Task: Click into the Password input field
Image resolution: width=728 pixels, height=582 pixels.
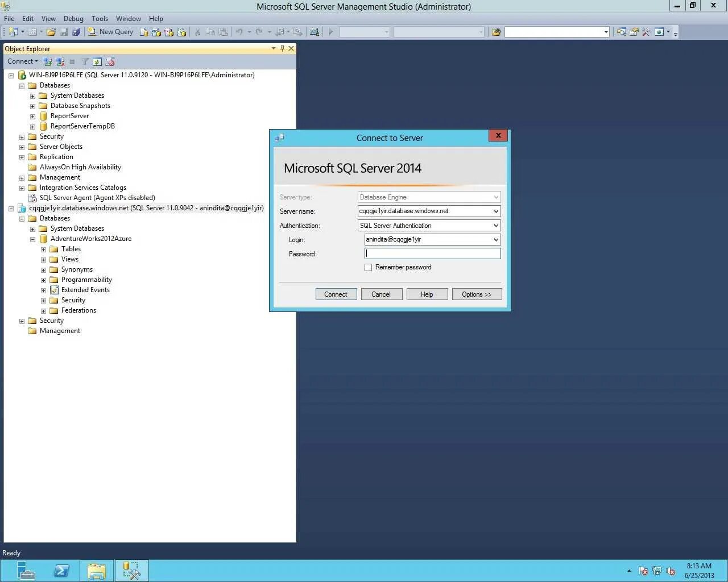Action: pos(432,253)
